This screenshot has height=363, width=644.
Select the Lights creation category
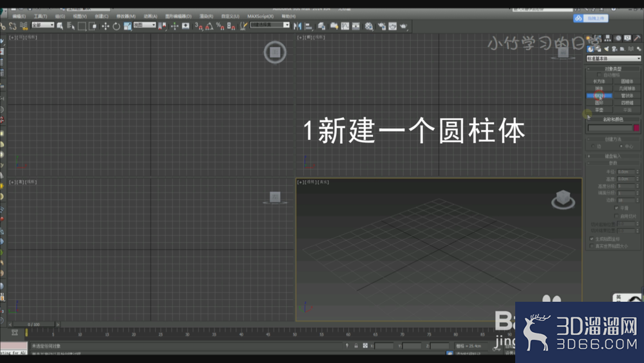tap(606, 49)
